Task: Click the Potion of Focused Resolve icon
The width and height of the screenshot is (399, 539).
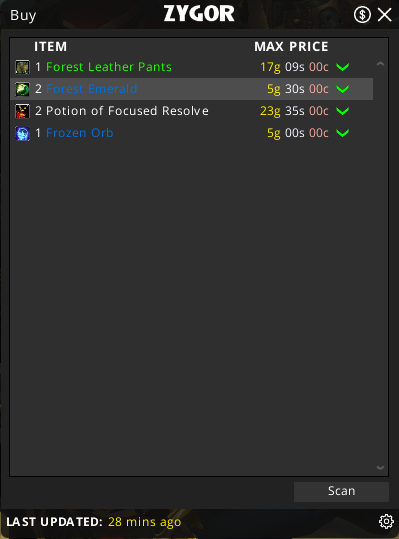Action: [22, 111]
